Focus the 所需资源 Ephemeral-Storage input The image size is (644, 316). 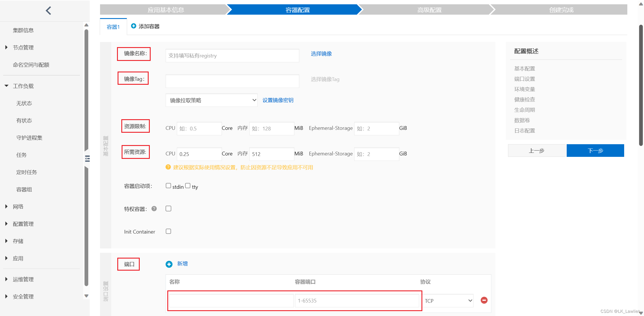pos(377,154)
